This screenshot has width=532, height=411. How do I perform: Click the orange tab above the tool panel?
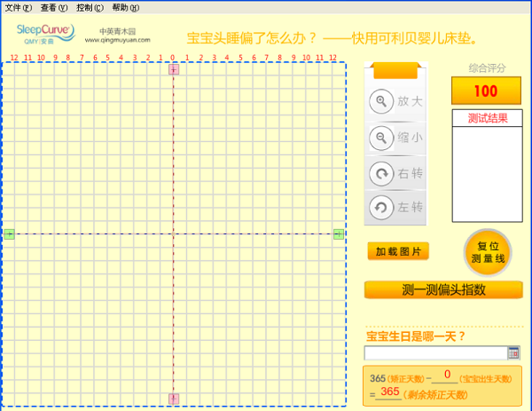pyautogui.click(x=395, y=71)
